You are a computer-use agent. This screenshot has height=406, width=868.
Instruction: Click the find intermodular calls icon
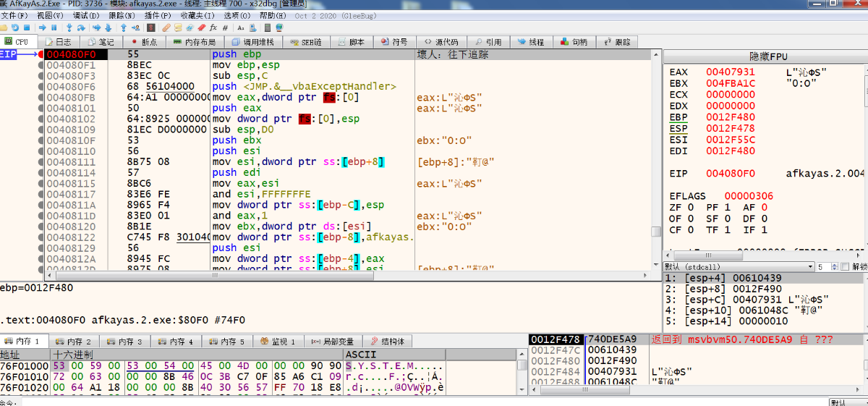coord(253,28)
